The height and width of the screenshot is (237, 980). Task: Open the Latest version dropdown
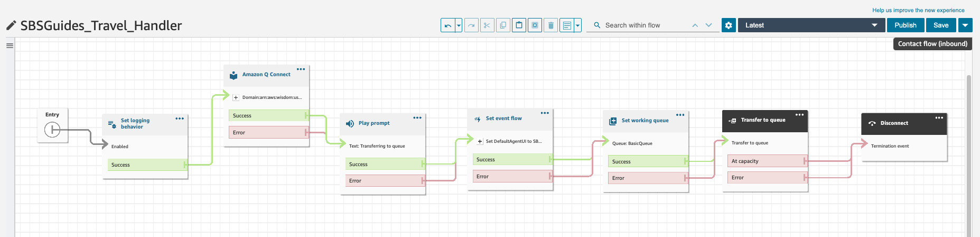pyautogui.click(x=811, y=25)
